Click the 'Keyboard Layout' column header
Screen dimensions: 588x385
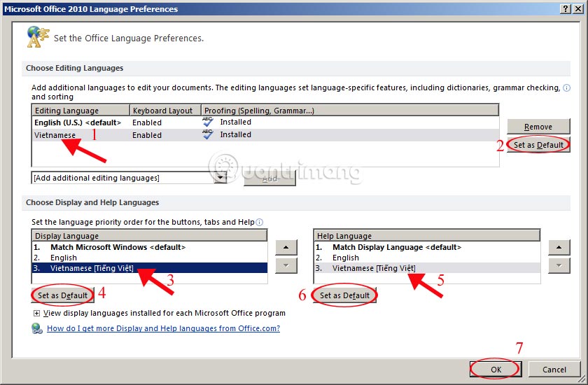pos(166,111)
